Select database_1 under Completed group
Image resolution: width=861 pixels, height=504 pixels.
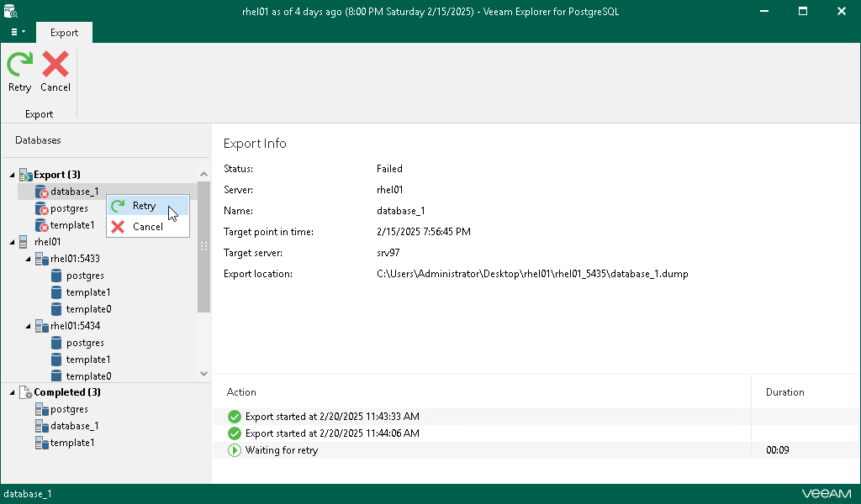click(74, 426)
